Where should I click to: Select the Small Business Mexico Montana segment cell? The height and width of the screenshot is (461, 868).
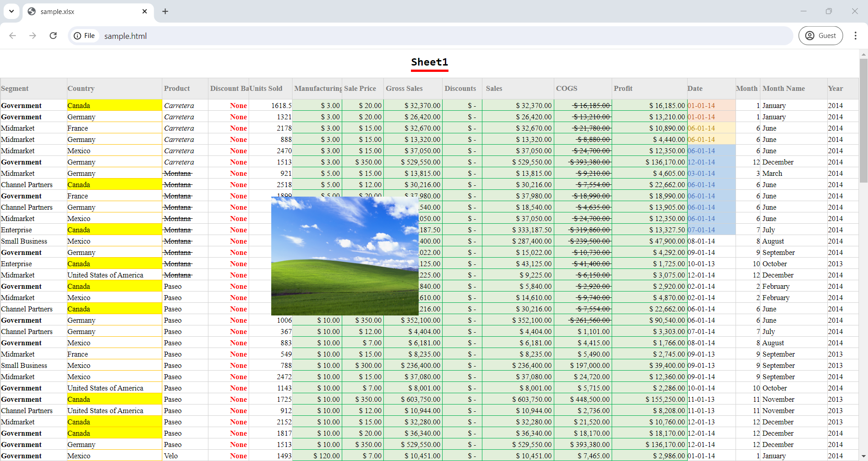pyautogui.click(x=33, y=241)
